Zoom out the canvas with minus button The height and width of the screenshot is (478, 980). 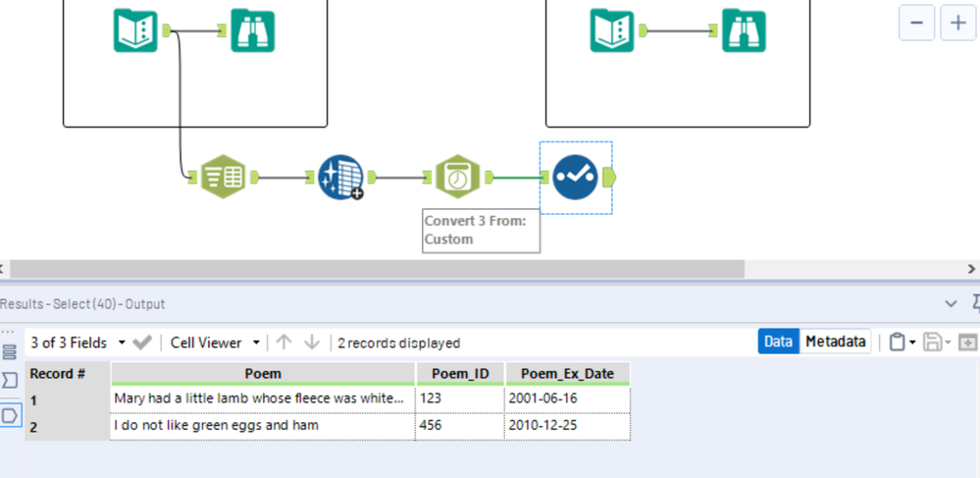coord(916,23)
